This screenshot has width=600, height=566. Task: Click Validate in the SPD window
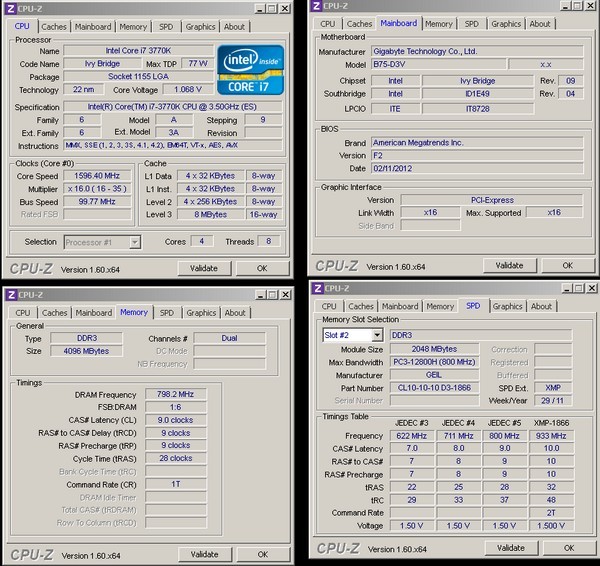(x=511, y=548)
